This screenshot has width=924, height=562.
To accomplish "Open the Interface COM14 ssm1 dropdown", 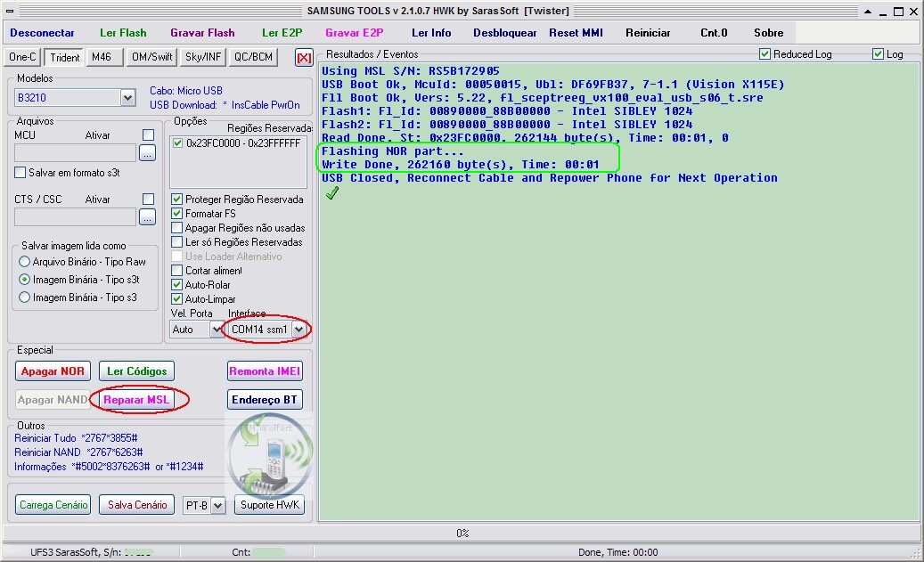I will pos(299,330).
